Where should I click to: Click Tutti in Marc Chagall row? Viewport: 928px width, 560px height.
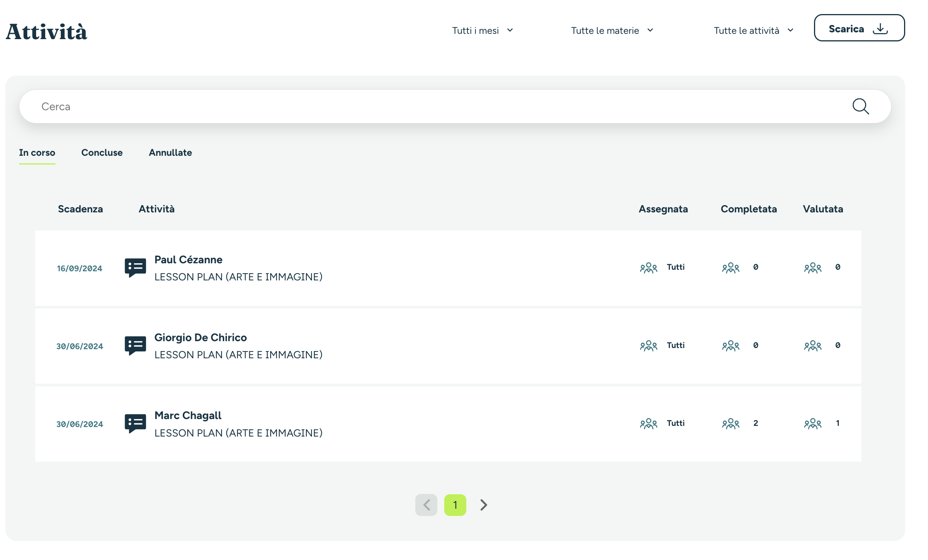coord(676,423)
